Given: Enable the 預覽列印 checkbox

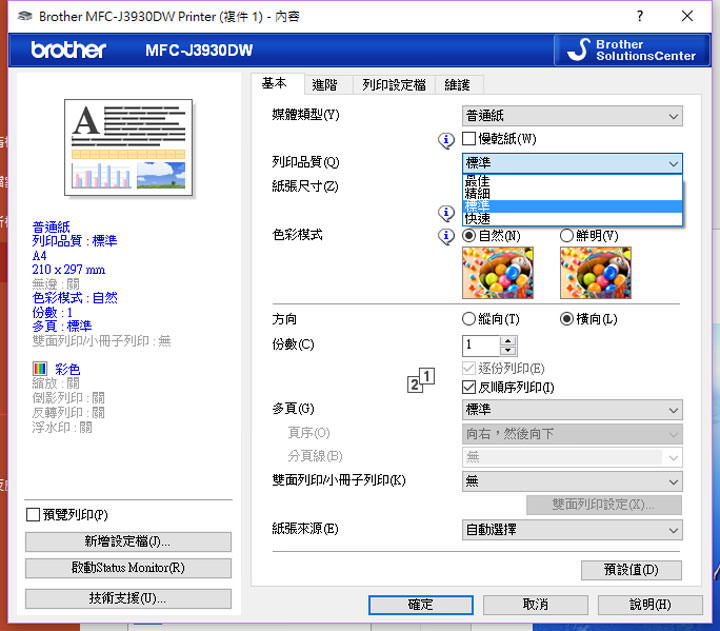Looking at the screenshot, I should pyautogui.click(x=33, y=514).
